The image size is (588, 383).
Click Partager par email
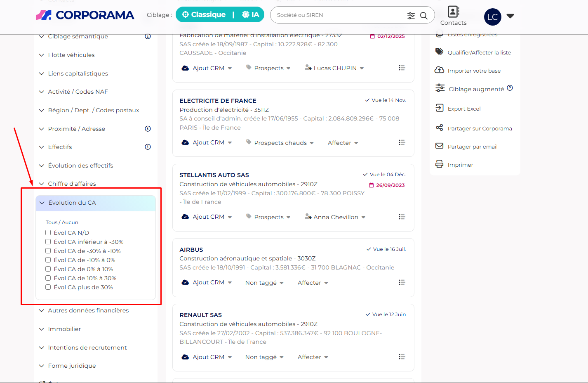coord(472,147)
